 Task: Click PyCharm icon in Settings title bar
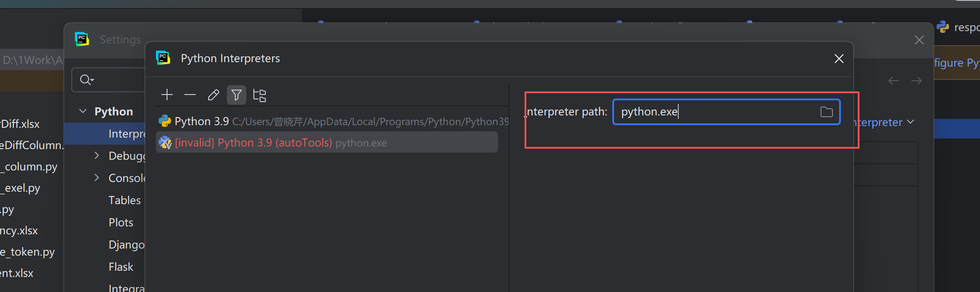(x=82, y=39)
